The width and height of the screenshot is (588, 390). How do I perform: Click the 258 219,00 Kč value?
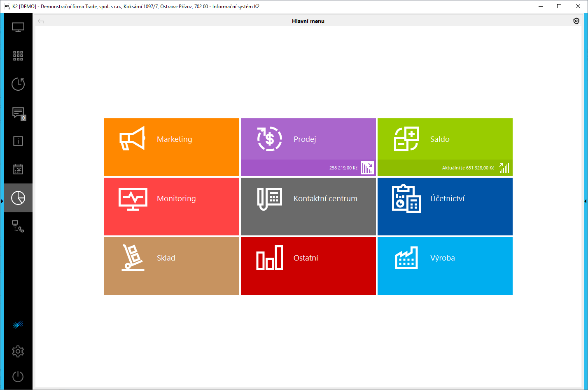[343, 168]
